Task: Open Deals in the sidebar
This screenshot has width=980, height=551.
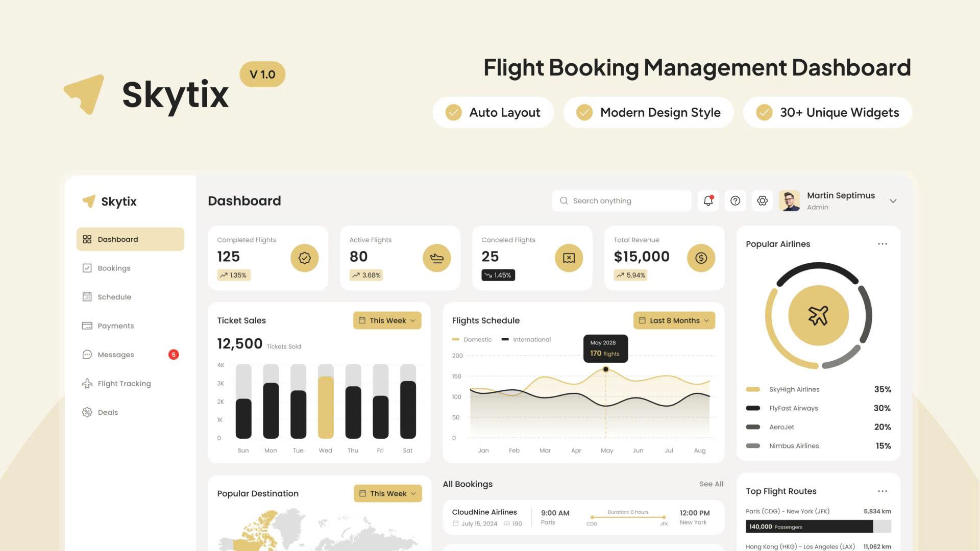Action: 130,412
